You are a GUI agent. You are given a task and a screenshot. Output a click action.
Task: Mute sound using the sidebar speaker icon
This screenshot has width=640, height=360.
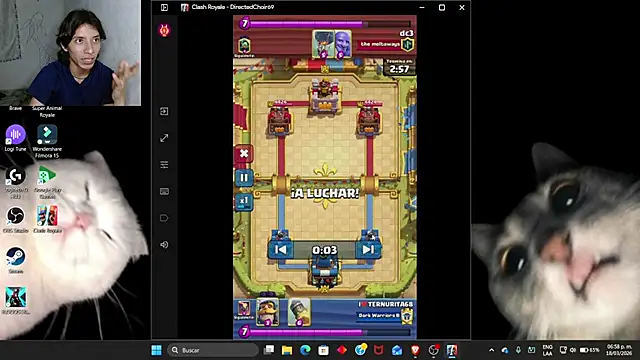pyautogui.click(x=164, y=244)
